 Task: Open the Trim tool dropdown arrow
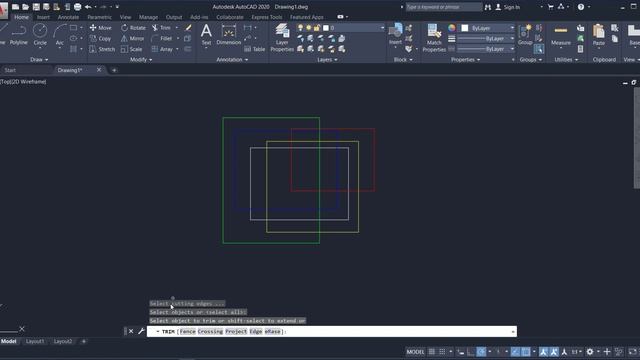[x=177, y=28]
